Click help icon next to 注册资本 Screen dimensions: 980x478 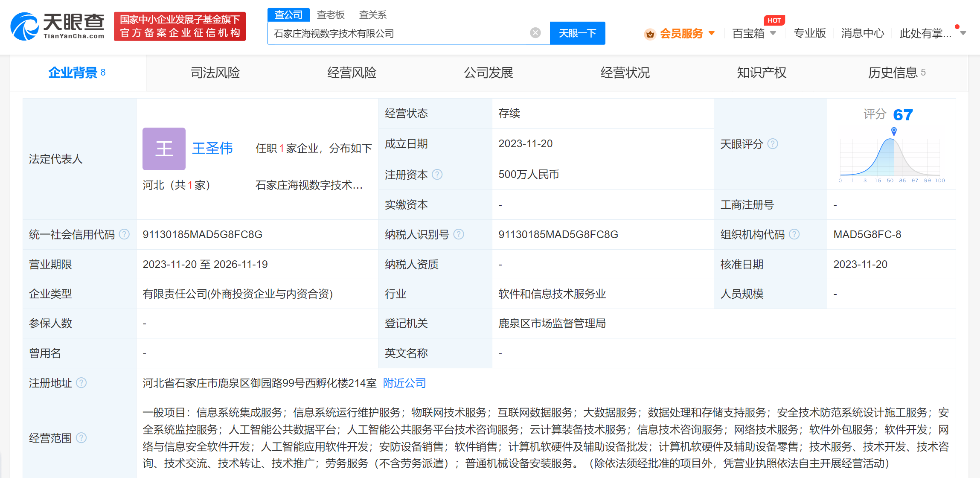point(437,175)
